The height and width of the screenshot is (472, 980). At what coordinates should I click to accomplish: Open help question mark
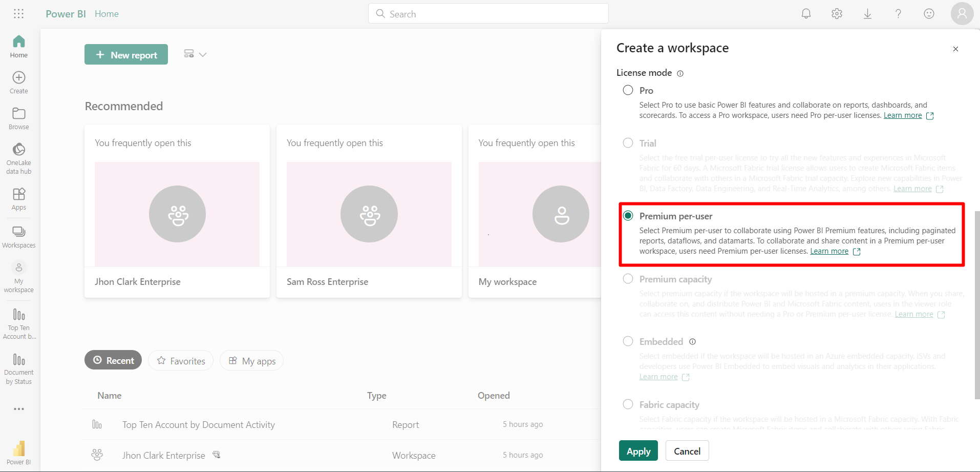tap(898, 14)
